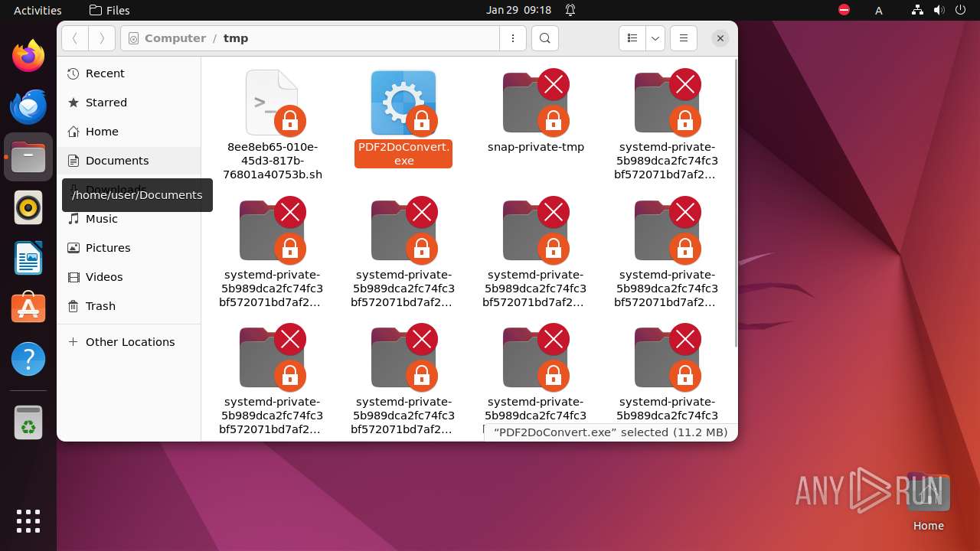The width and height of the screenshot is (980, 551).
Task: Select the PDF2DoConvert.exe file icon
Action: 403,103
